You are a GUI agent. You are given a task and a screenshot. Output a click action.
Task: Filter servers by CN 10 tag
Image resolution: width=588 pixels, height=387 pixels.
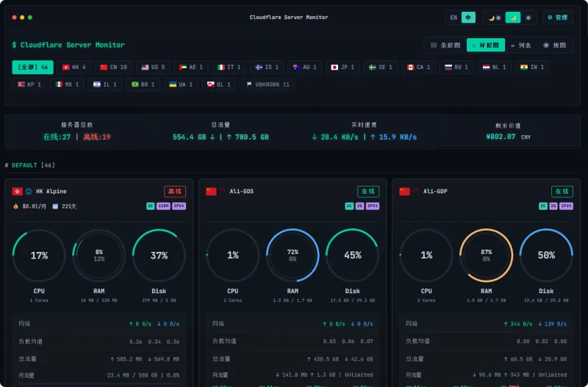pos(114,67)
